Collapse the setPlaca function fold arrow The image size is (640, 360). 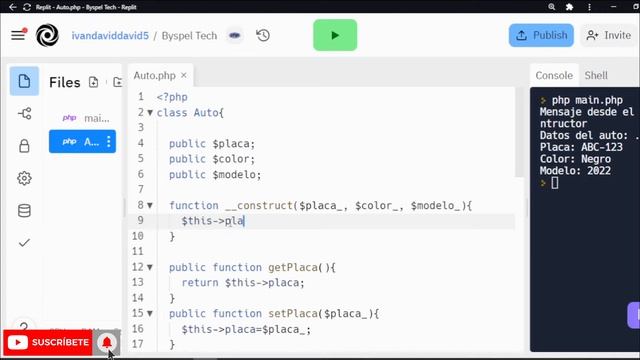pos(150,313)
